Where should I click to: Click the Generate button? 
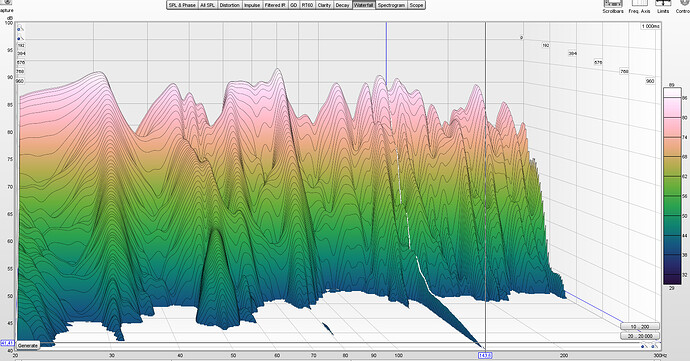28,346
